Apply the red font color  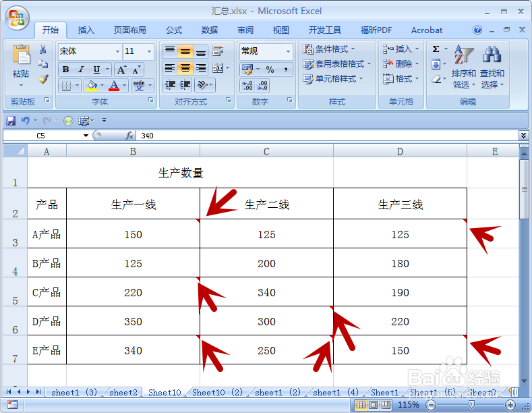[115, 85]
